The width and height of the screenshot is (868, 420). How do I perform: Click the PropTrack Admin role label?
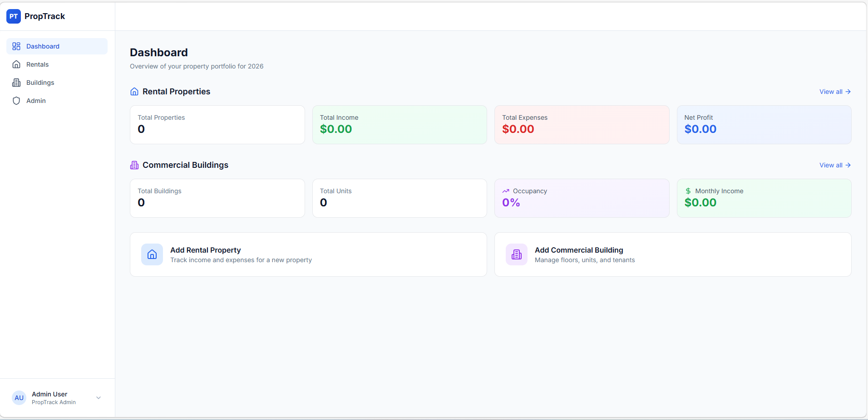coord(54,402)
